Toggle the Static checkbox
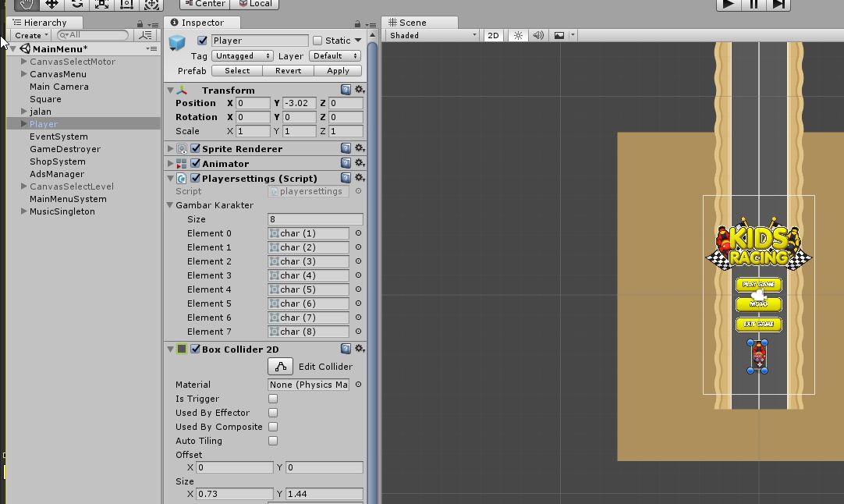 [317, 41]
